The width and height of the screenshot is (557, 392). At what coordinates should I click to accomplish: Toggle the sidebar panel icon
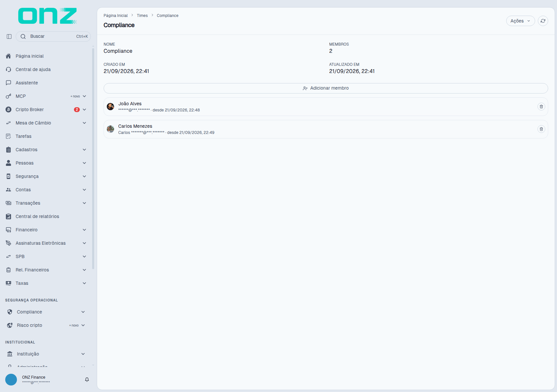(9, 36)
